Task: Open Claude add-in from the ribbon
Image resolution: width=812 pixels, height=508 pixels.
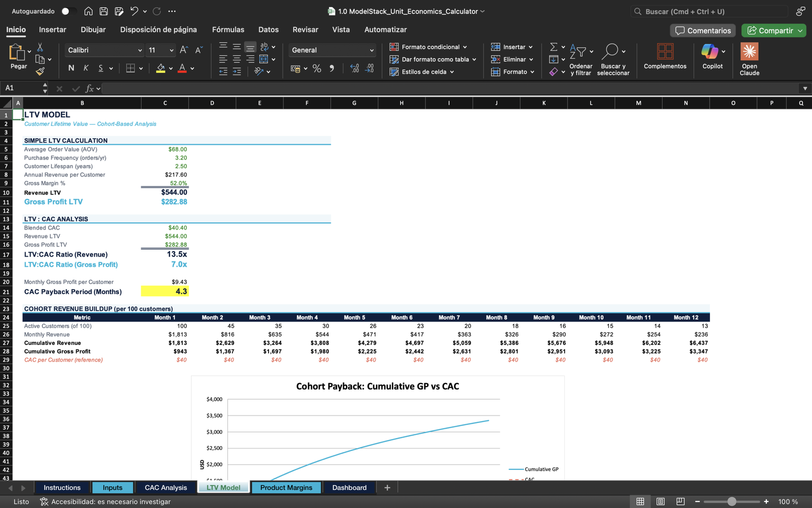Action: (749, 52)
